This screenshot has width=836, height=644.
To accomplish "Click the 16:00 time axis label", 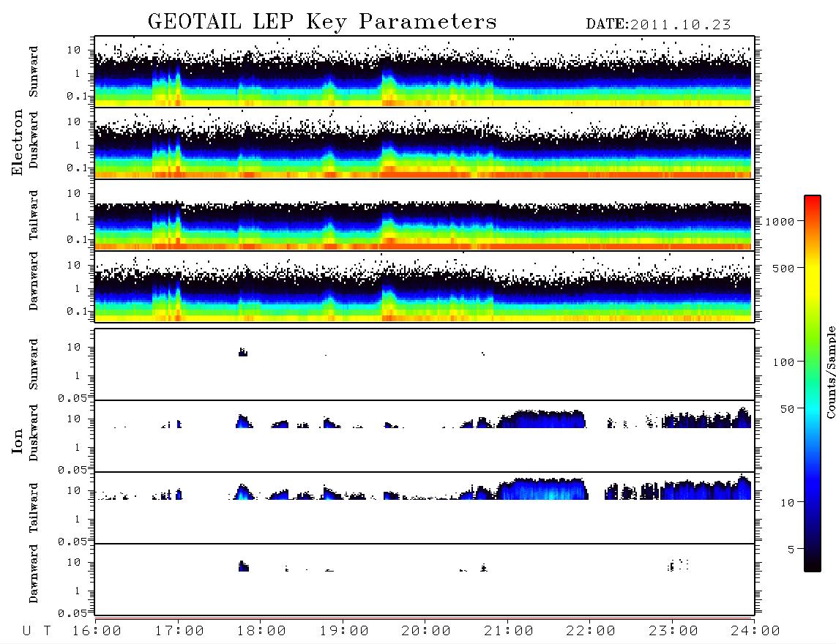I will click(97, 632).
